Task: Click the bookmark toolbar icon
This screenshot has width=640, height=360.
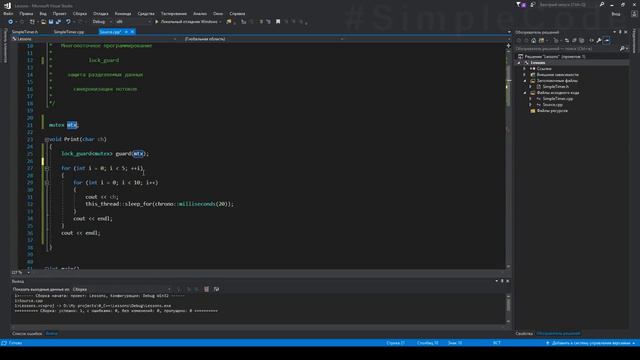Action: pyautogui.click(x=278, y=22)
